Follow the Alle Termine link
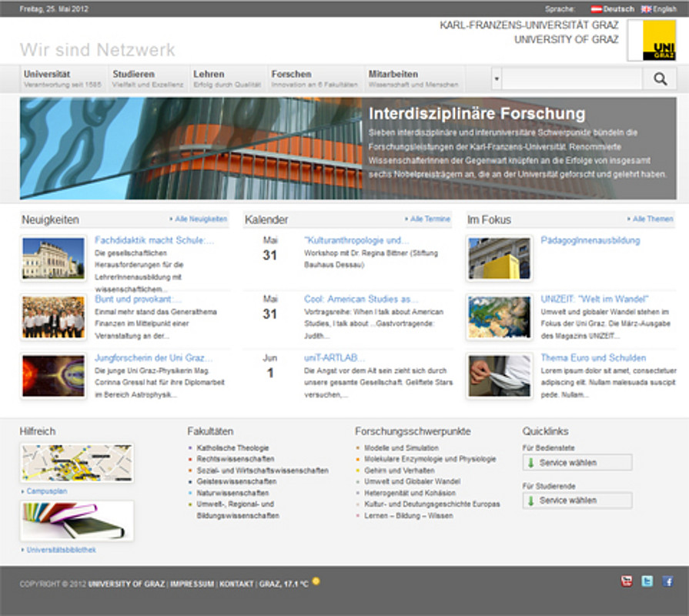 [427, 219]
